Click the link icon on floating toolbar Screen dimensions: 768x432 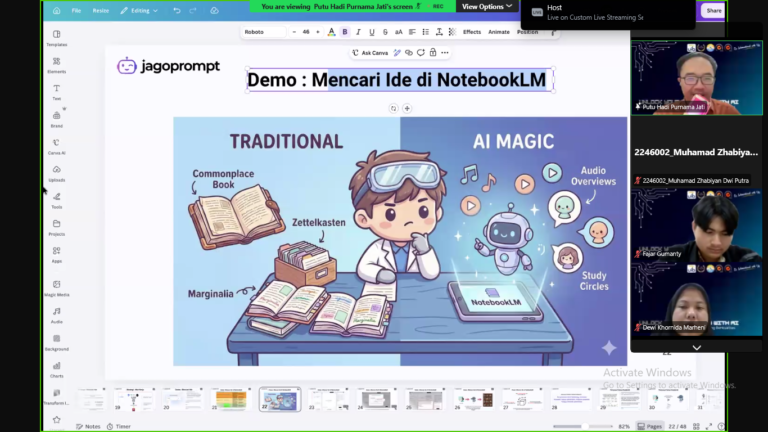coord(409,53)
